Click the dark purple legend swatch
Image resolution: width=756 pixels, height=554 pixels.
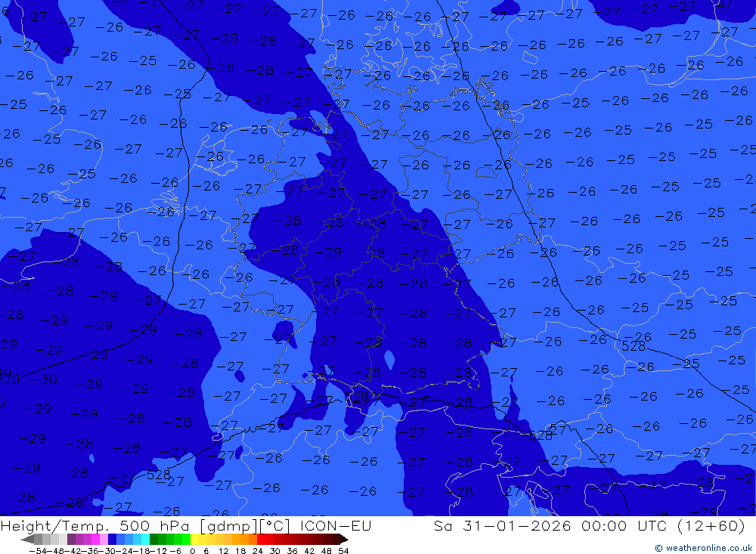tap(71, 540)
